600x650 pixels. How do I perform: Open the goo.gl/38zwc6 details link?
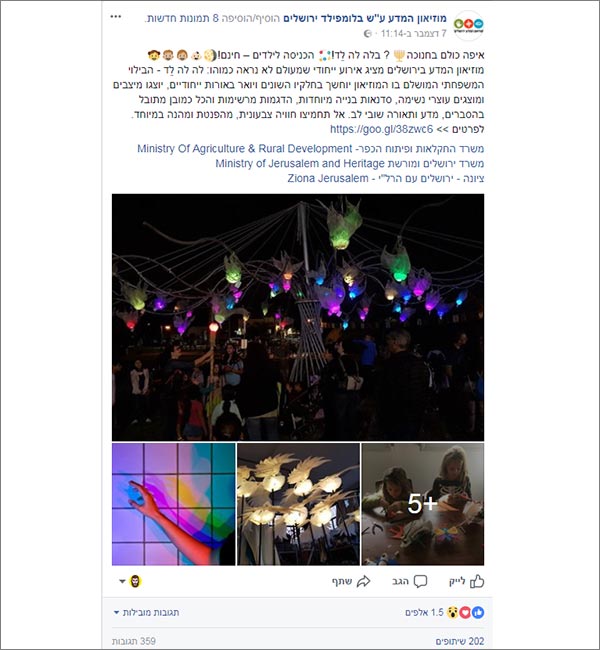(381, 129)
